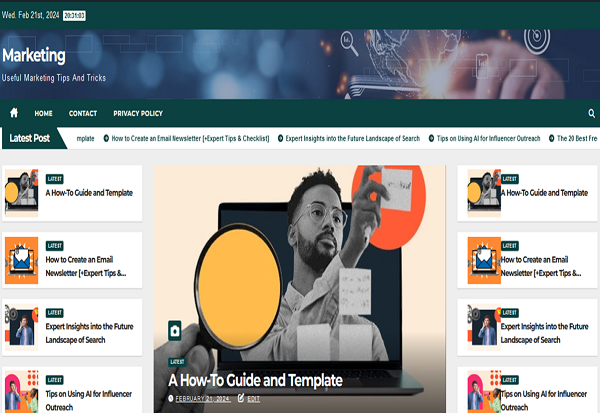Open left sidebar How to Create an Email Newsletter

pyautogui.click(x=86, y=266)
